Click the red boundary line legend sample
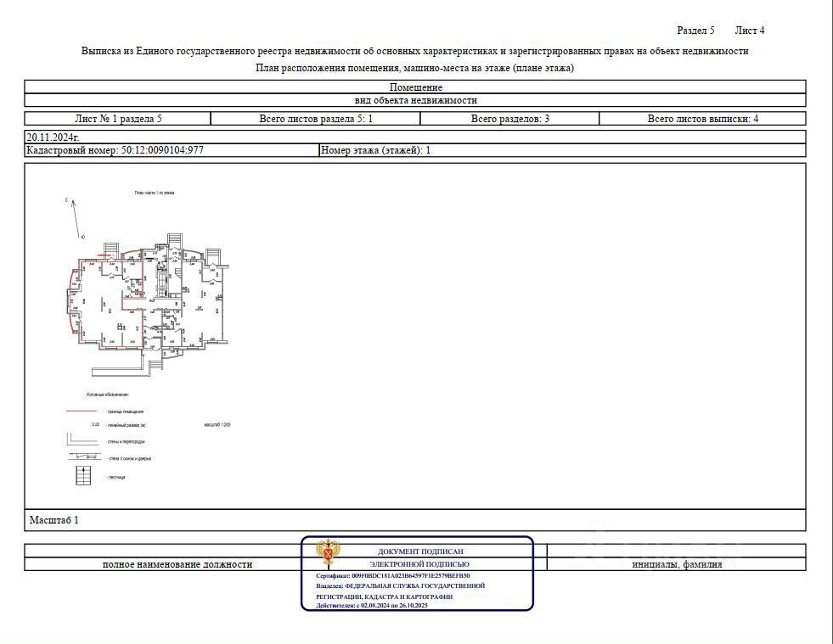This screenshot has width=833, height=644. point(82,411)
